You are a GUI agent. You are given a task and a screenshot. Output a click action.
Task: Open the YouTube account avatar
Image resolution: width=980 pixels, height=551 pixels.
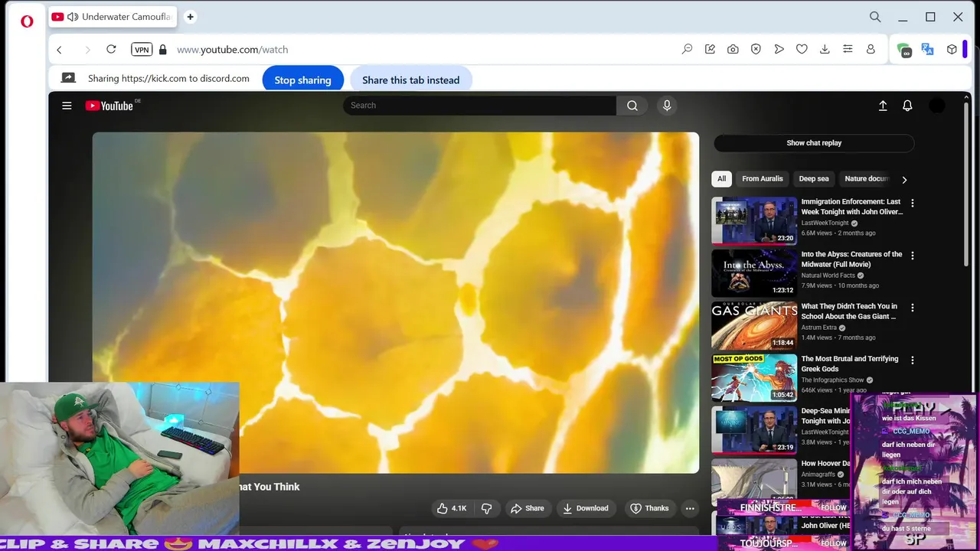click(x=937, y=106)
